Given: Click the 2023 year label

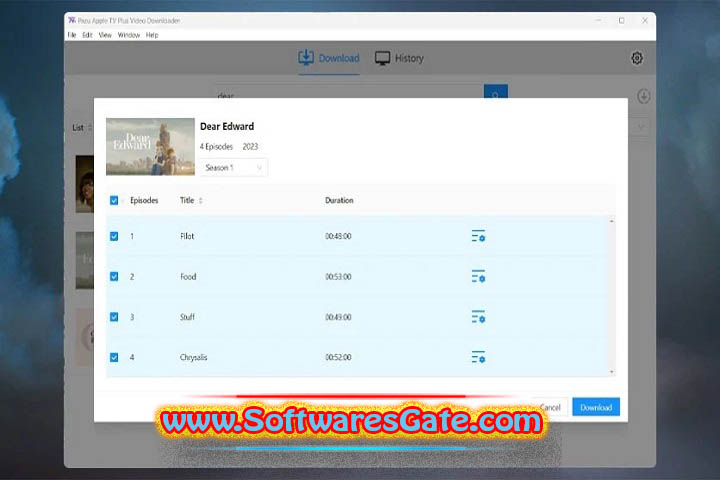Looking at the screenshot, I should click(250, 147).
